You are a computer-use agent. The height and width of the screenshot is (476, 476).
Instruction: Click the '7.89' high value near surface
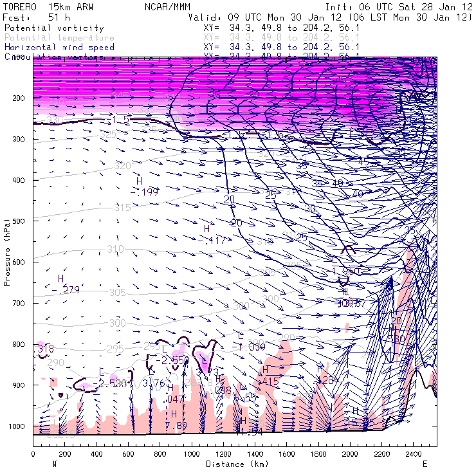(176, 426)
